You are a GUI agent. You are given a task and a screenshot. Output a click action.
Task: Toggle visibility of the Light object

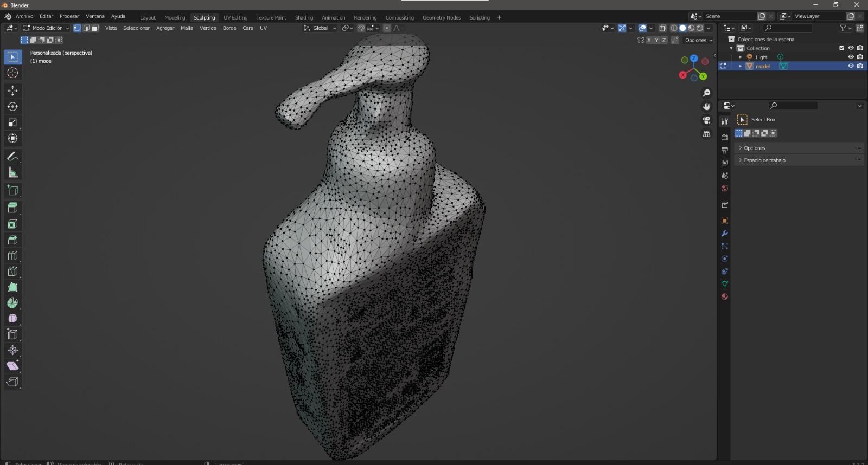(x=851, y=57)
